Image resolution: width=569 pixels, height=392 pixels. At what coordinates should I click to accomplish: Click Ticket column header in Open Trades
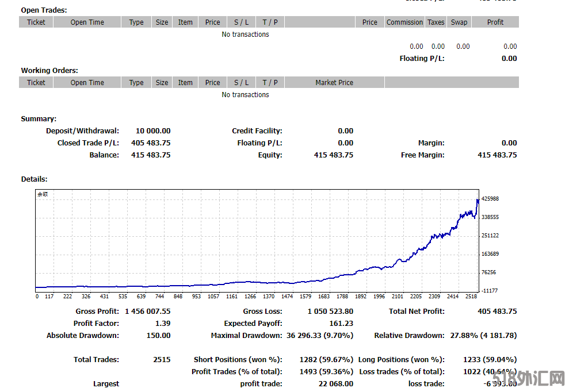(x=36, y=22)
